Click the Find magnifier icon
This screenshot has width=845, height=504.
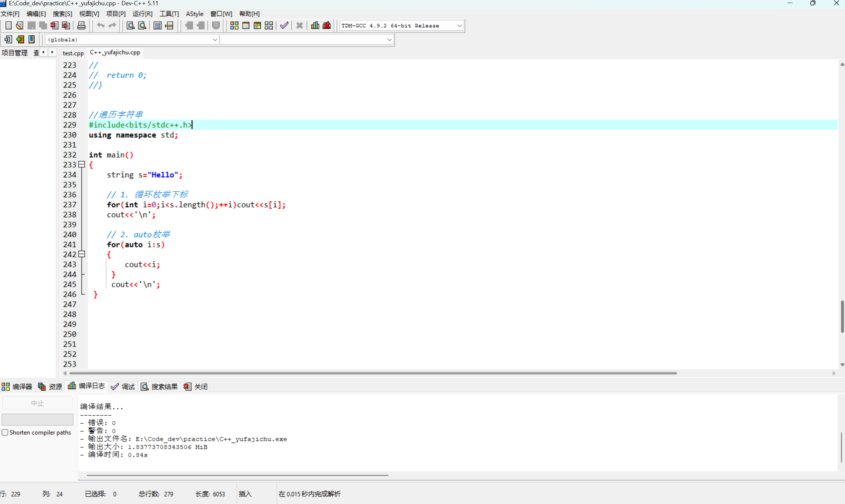(130, 26)
